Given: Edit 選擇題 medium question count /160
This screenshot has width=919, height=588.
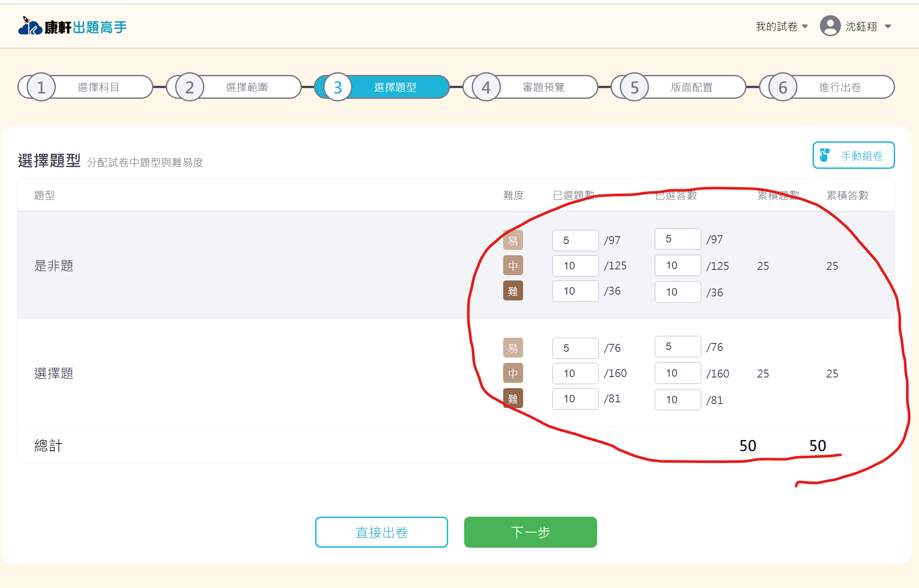Looking at the screenshot, I should (575, 373).
